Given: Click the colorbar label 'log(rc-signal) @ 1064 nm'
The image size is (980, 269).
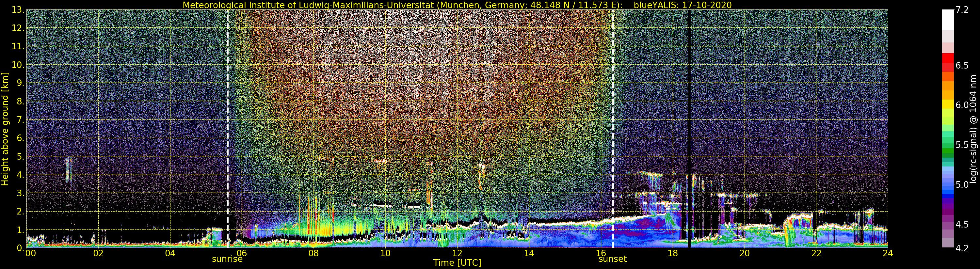Looking at the screenshot, I should coord(973,129).
